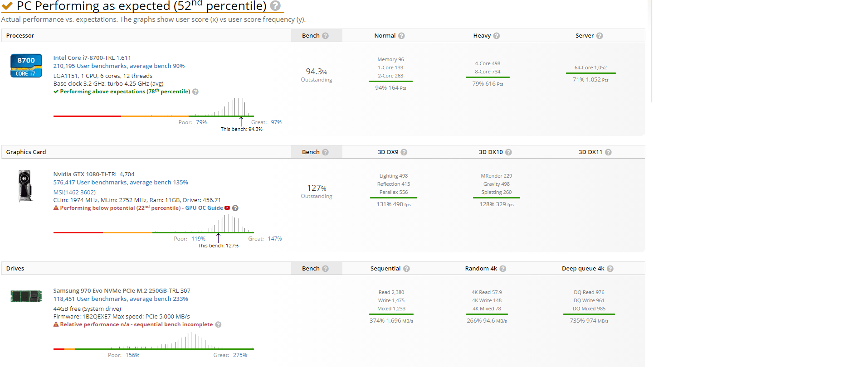Click the warning triangle beside Performing below potential
Viewport: 868px width, 367px height.
tap(56, 208)
